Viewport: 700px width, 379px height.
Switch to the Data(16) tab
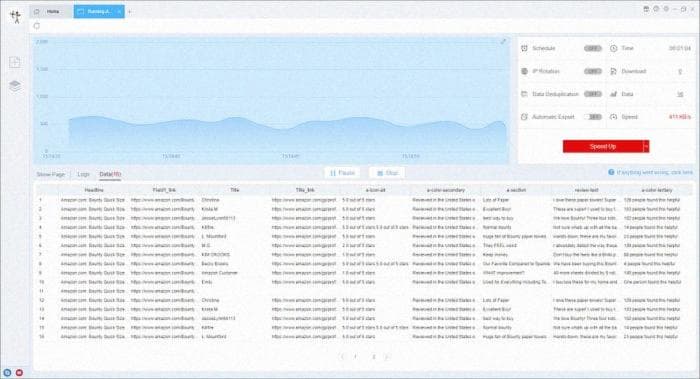[x=110, y=175]
